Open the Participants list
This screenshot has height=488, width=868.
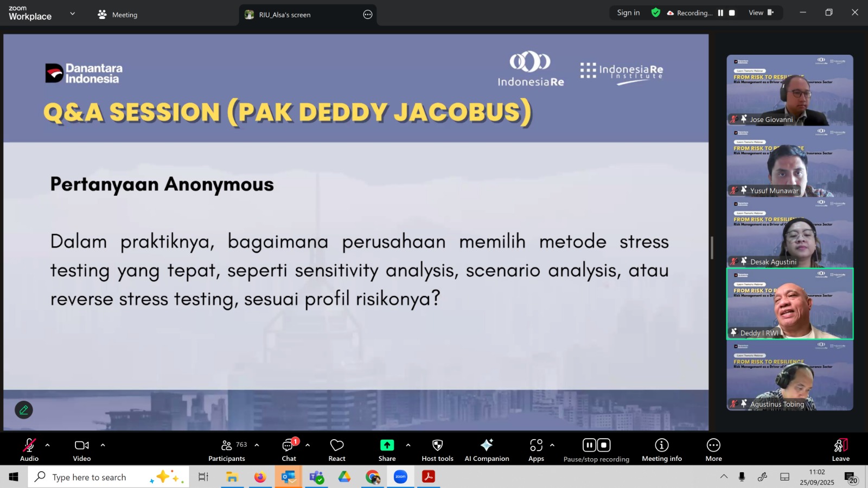click(x=227, y=450)
